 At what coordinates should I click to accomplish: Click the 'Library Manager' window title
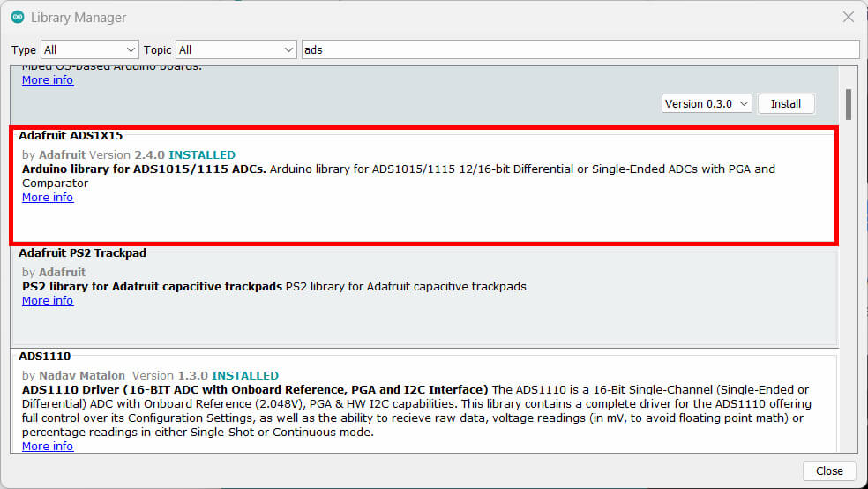click(79, 18)
